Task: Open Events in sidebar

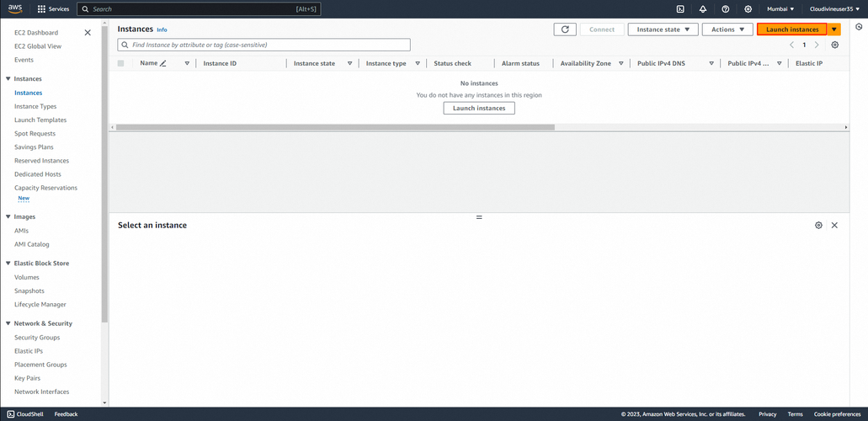Action: [x=24, y=60]
